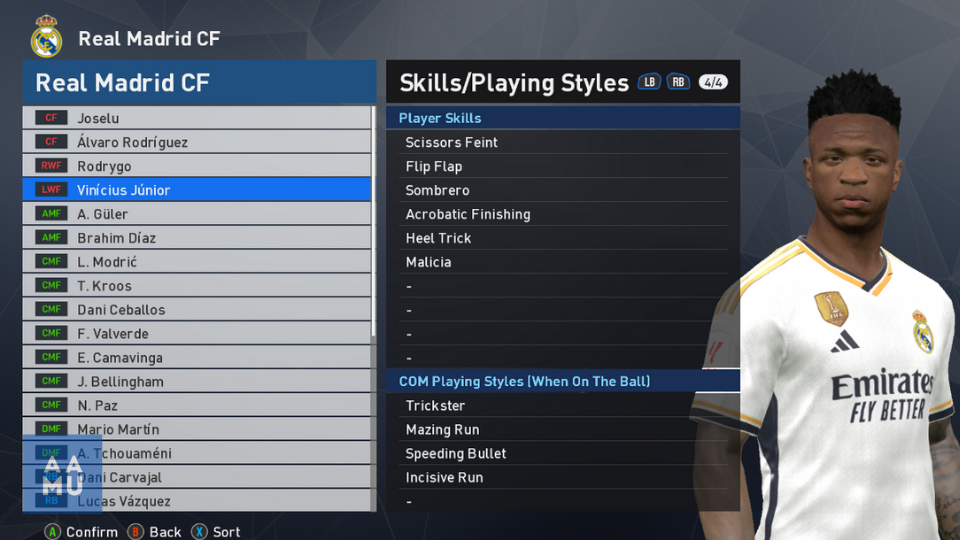The height and width of the screenshot is (540, 960).
Task: Click the Real Madrid club crest
Action: (x=47, y=36)
